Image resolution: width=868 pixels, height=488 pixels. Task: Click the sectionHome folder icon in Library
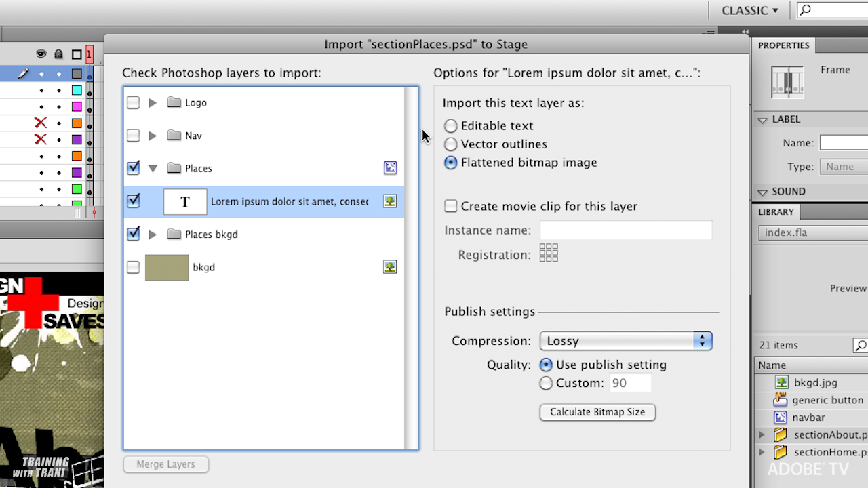[x=781, y=451]
